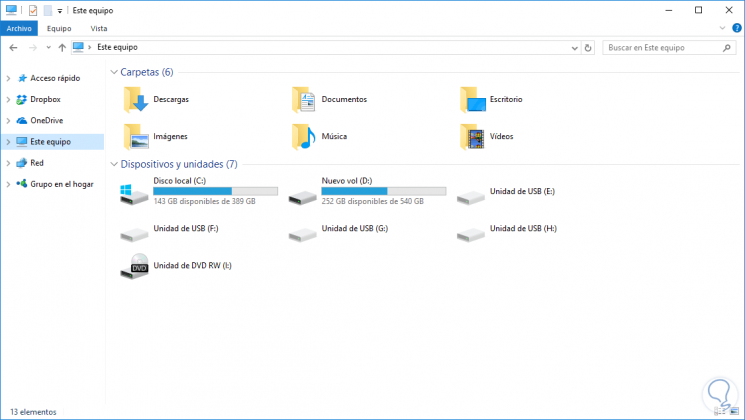Click the New folder quick access icon

pos(48,10)
